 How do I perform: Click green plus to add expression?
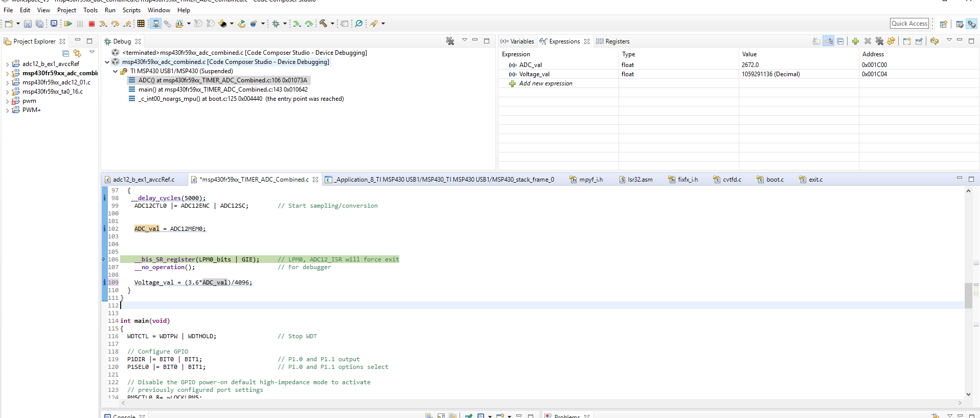(x=855, y=41)
